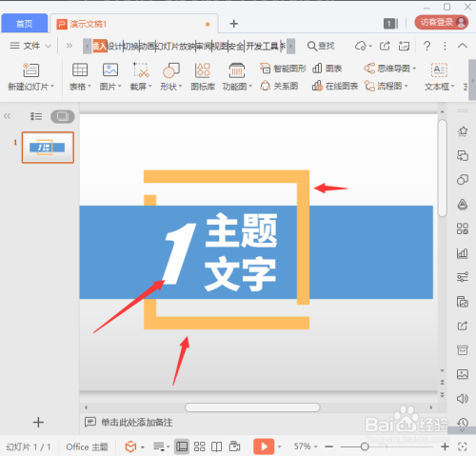Switch to Slide Sorter grid view

coord(200,446)
